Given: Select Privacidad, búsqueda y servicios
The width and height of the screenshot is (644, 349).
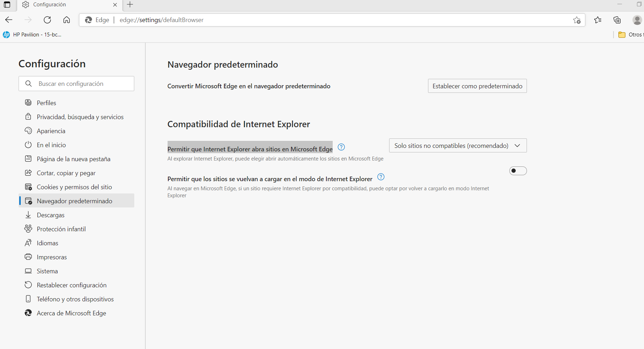Looking at the screenshot, I should (80, 117).
